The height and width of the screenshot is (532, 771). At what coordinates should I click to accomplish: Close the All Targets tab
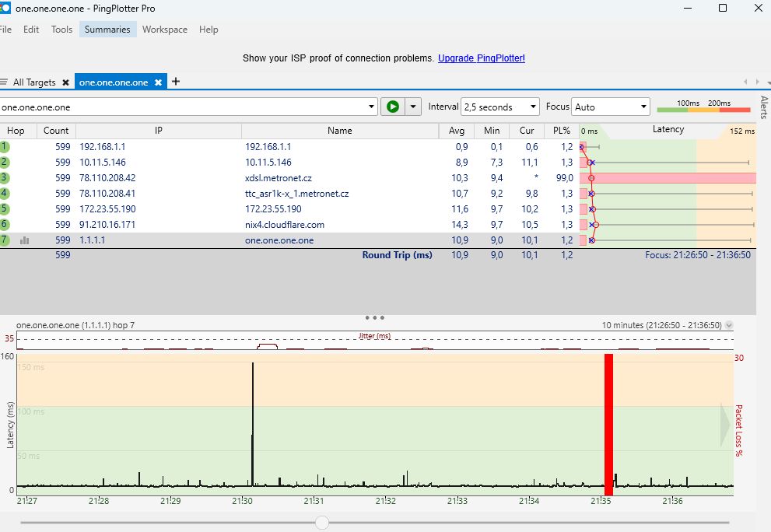65,82
